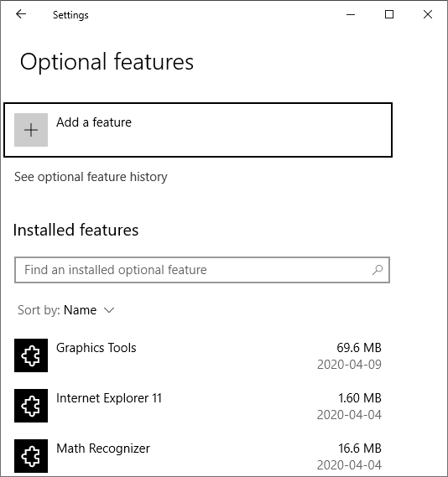The height and width of the screenshot is (477, 448).
Task: Open See optional feature history link
Action: [91, 177]
